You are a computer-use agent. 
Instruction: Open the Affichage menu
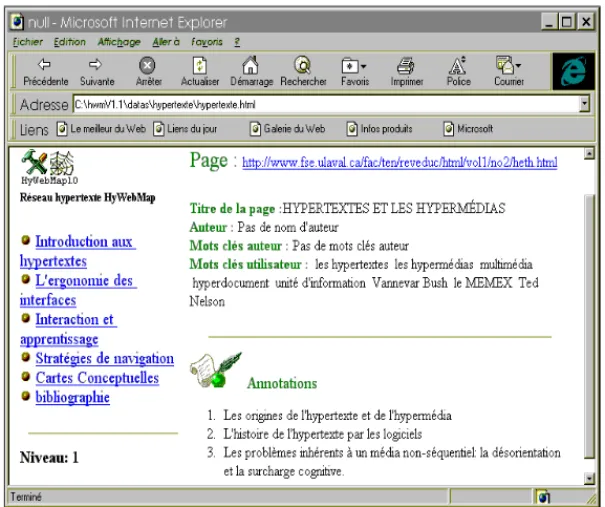(119, 42)
